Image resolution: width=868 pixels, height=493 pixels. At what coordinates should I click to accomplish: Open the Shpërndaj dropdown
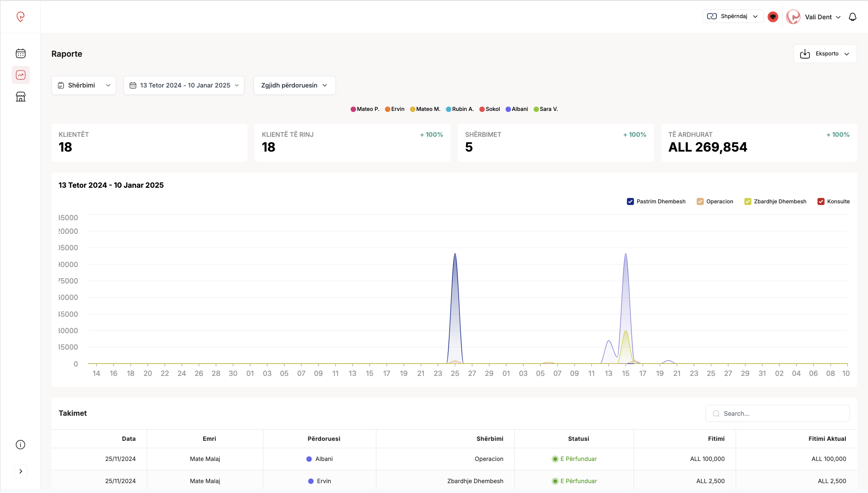tap(733, 16)
